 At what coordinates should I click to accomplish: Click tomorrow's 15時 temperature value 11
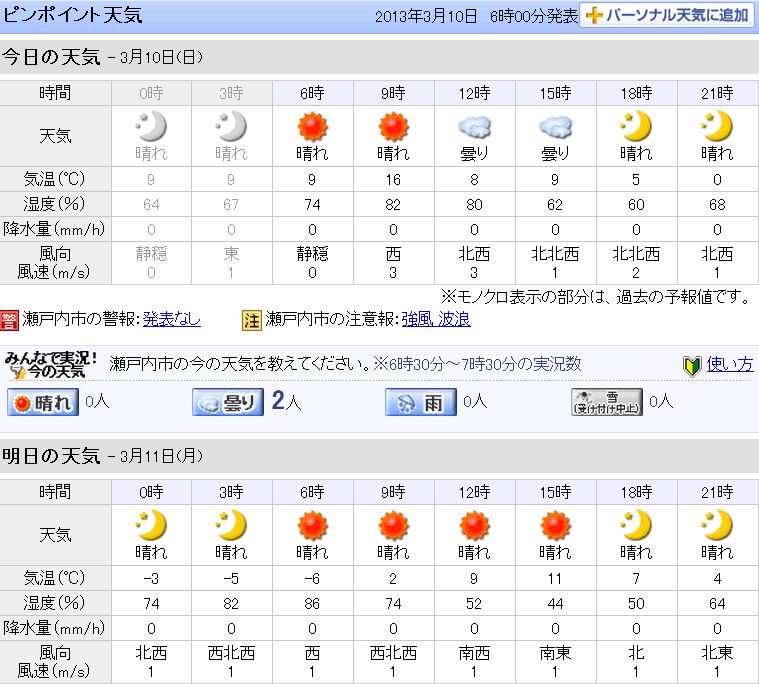point(555,578)
